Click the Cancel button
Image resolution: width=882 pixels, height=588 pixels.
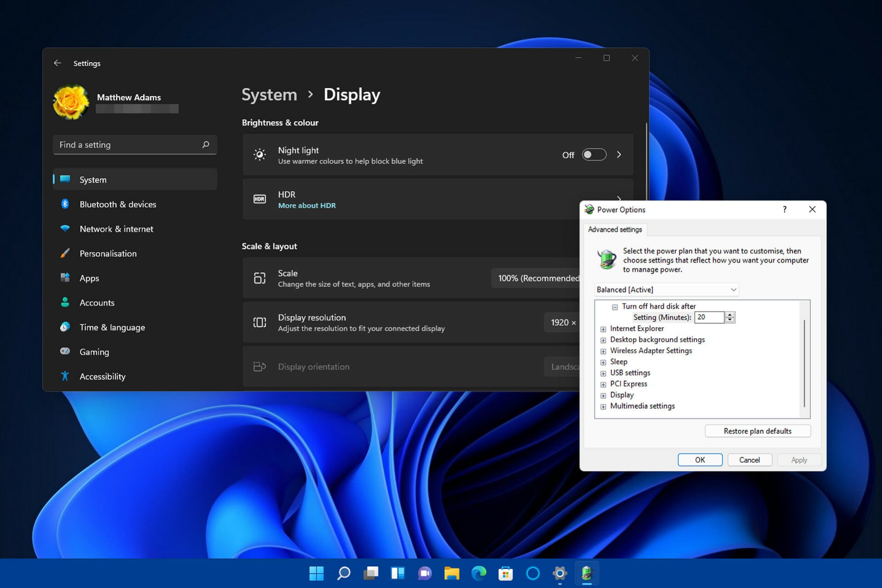point(749,459)
